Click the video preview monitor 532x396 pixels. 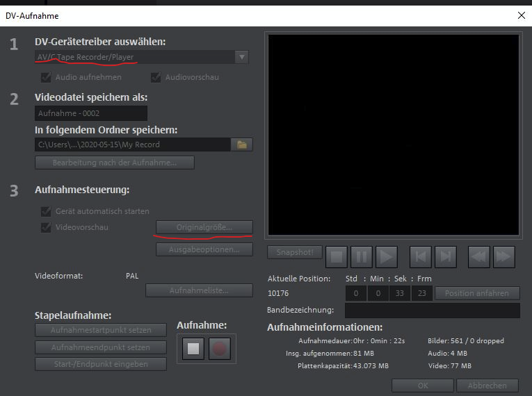tap(393, 134)
